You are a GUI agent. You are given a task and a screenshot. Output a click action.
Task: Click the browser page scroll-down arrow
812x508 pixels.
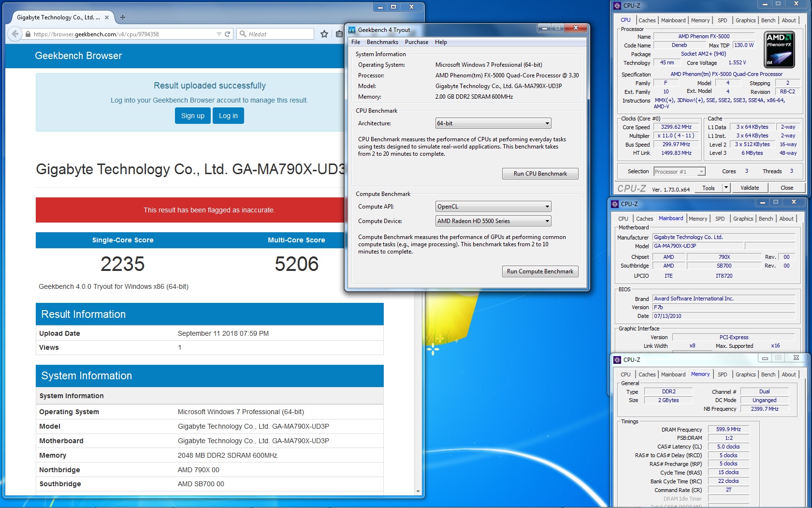click(x=418, y=491)
